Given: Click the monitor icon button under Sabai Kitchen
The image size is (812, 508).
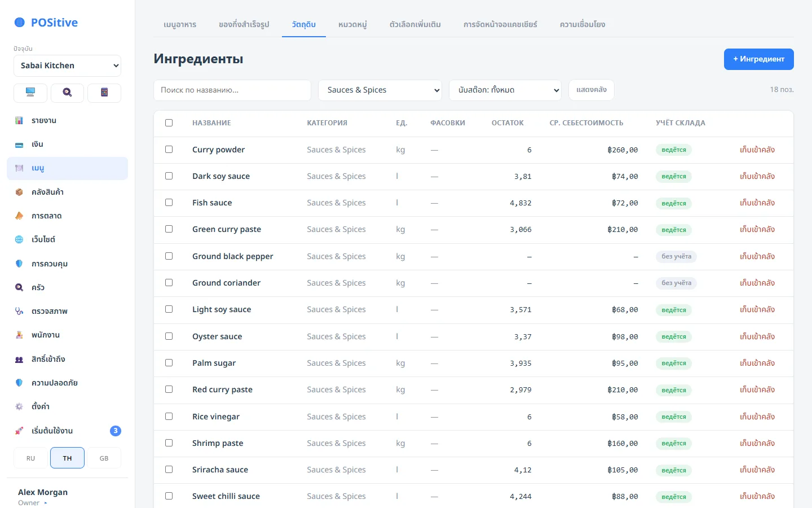Looking at the screenshot, I should pos(30,93).
